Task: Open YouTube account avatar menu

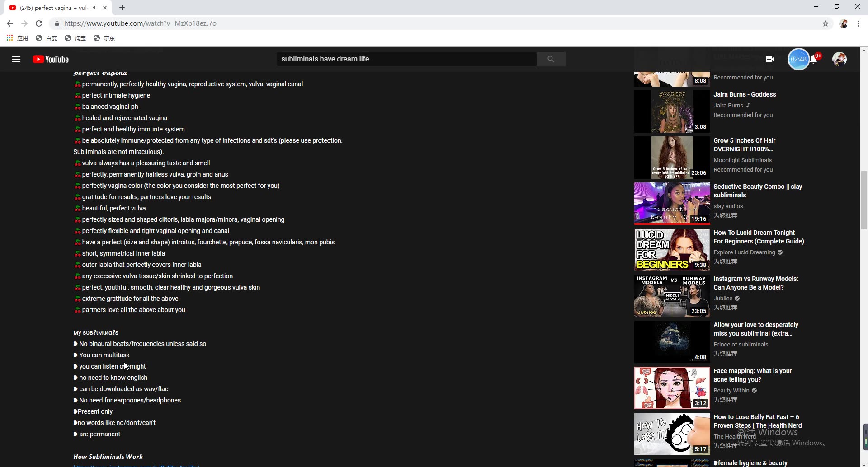Action: point(840,59)
